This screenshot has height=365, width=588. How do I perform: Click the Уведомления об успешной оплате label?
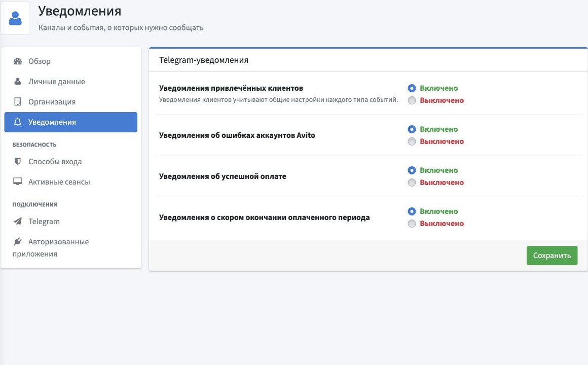click(x=223, y=176)
